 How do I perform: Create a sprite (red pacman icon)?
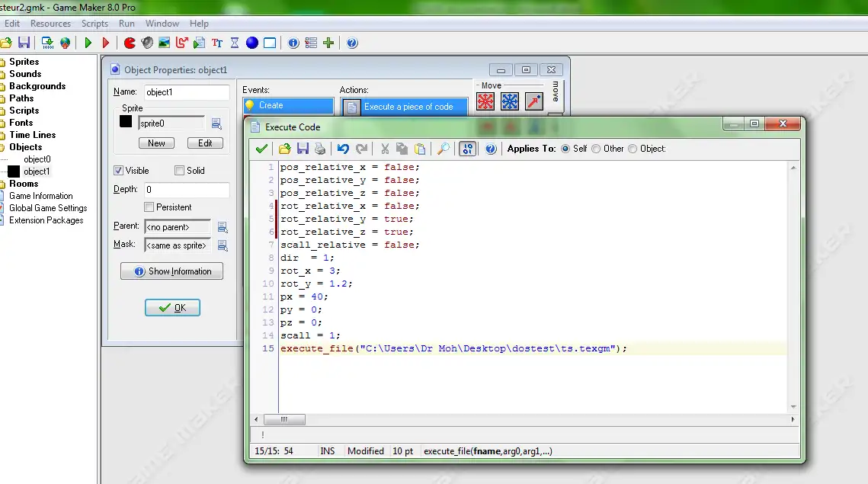[x=130, y=43]
